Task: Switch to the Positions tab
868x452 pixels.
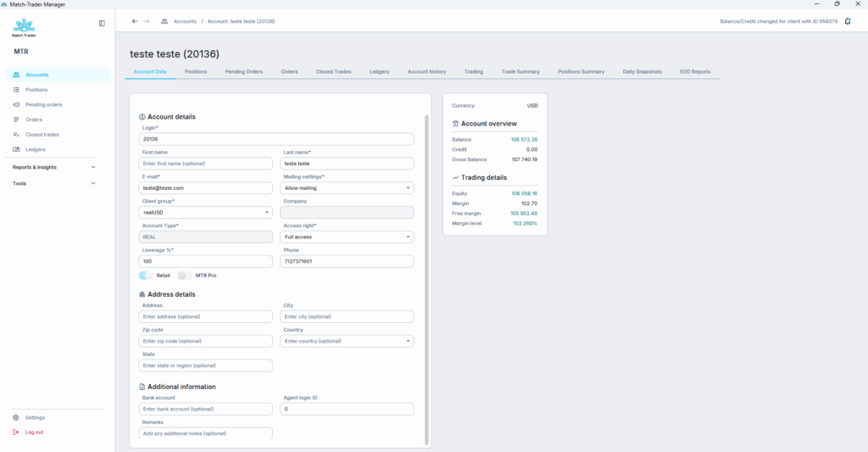Action: (x=196, y=72)
